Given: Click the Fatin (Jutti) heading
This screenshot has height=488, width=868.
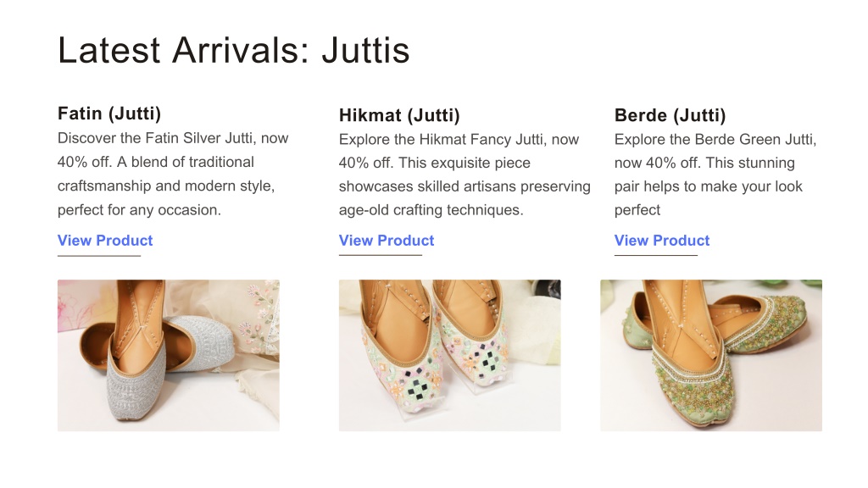Looking at the screenshot, I should click(109, 114).
